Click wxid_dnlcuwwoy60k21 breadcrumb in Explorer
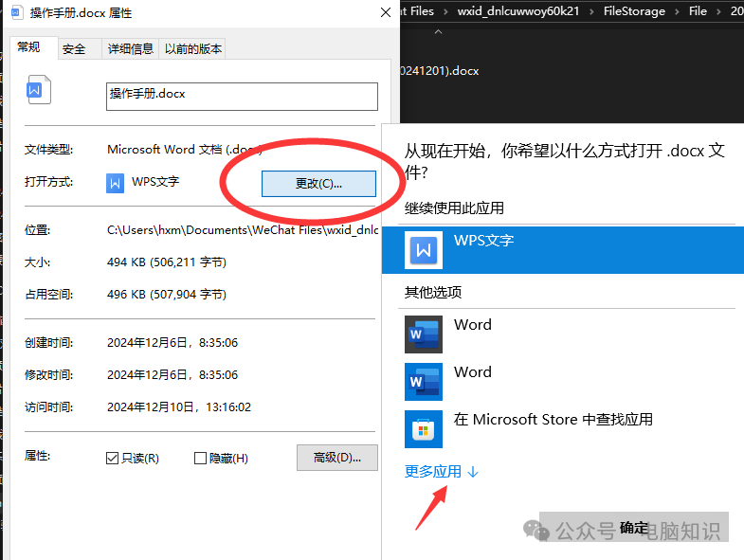 518,11
